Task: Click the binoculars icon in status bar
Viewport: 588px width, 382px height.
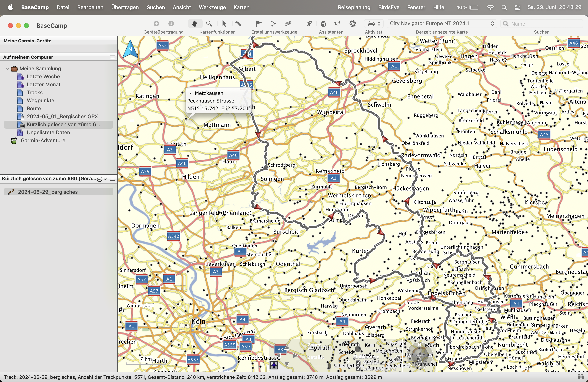Action: point(581,377)
